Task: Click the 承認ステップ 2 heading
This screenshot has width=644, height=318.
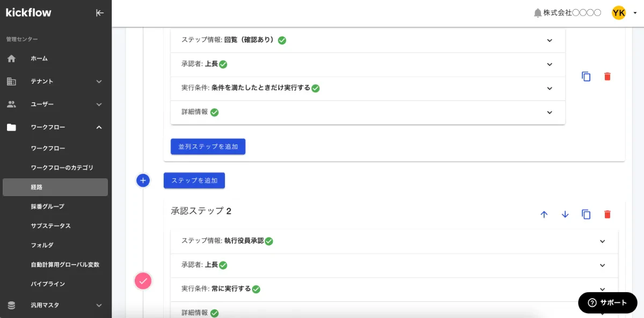Action: [201, 211]
